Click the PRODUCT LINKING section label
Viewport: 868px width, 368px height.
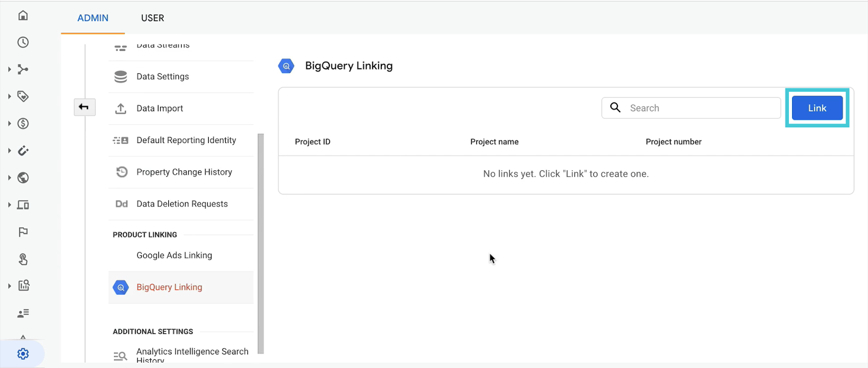145,235
